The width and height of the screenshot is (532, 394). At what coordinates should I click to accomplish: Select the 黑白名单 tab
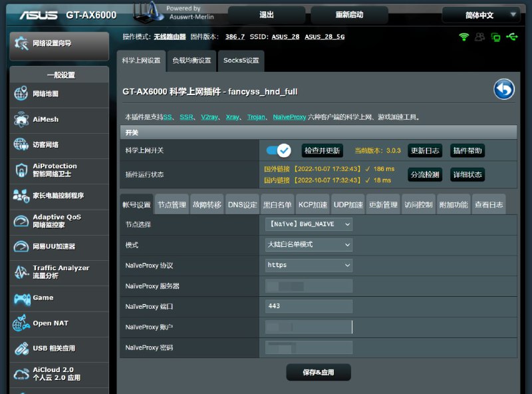point(277,204)
